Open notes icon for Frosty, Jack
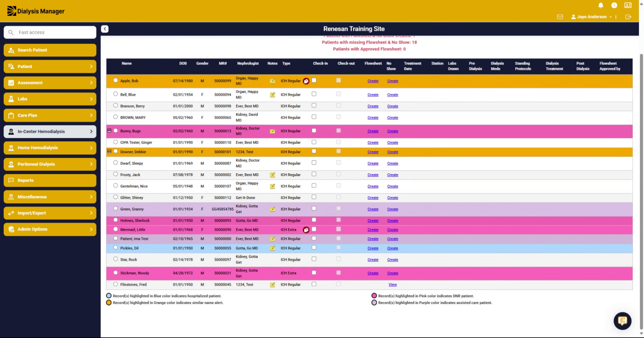The width and height of the screenshot is (644, 338). pos(272,175)
